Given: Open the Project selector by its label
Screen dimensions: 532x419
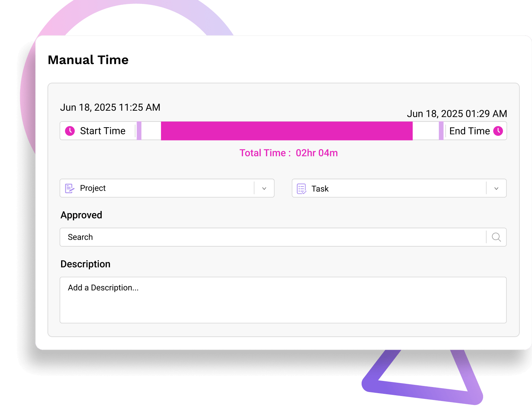Looking at the screenshot, I should [93, 188].
